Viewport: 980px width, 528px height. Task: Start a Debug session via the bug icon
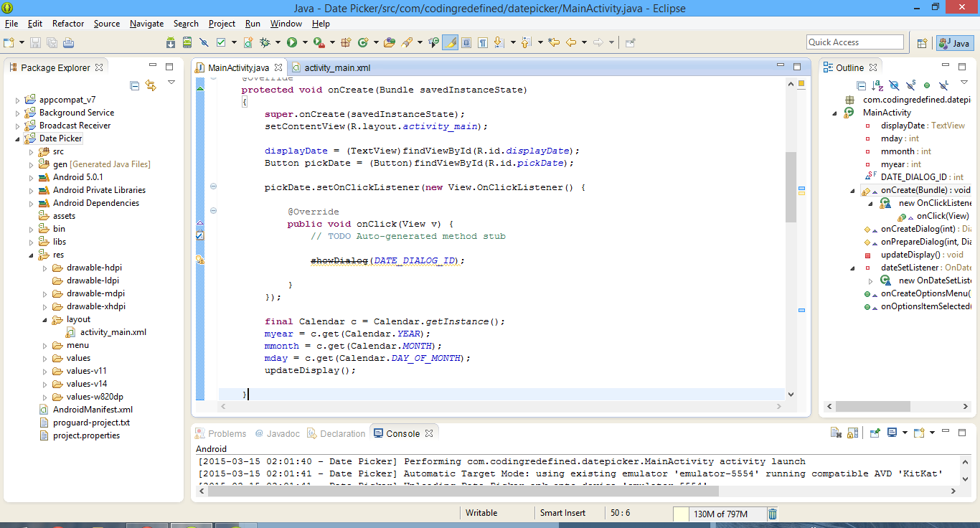(x=263, y=42)
